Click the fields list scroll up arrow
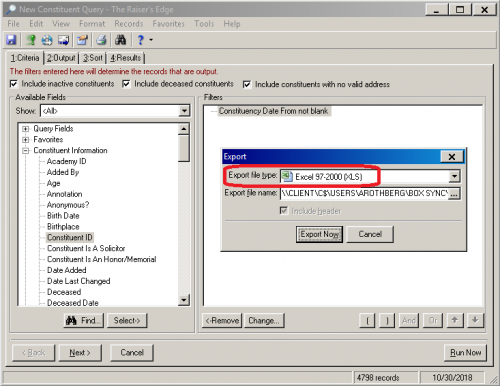 (184, 129)
